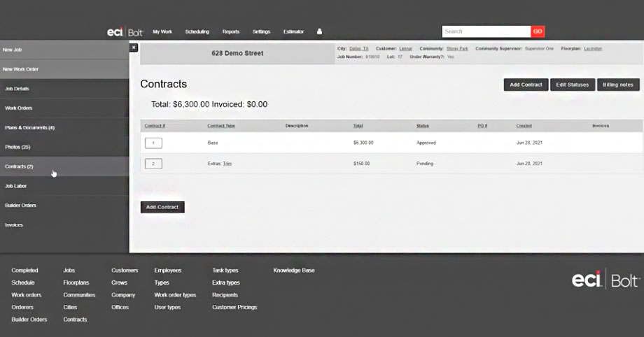Viewport: 644px width, 337px height.
Task: Click New Work Order in sidebar
Action: click(x=22, y=69)
